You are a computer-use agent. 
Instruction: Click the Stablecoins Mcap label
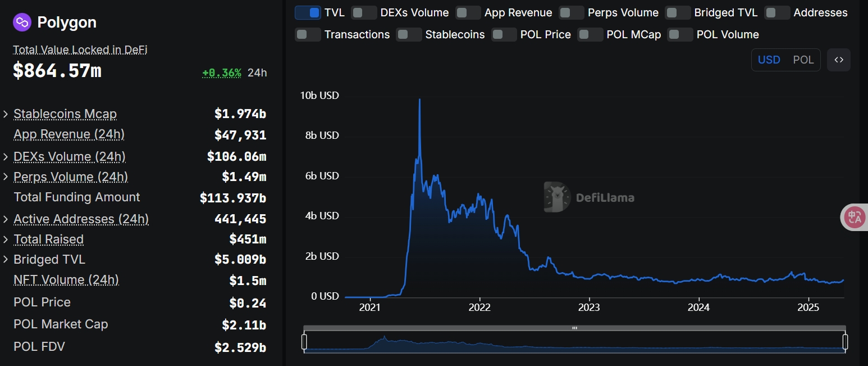(x=65, y=114)
